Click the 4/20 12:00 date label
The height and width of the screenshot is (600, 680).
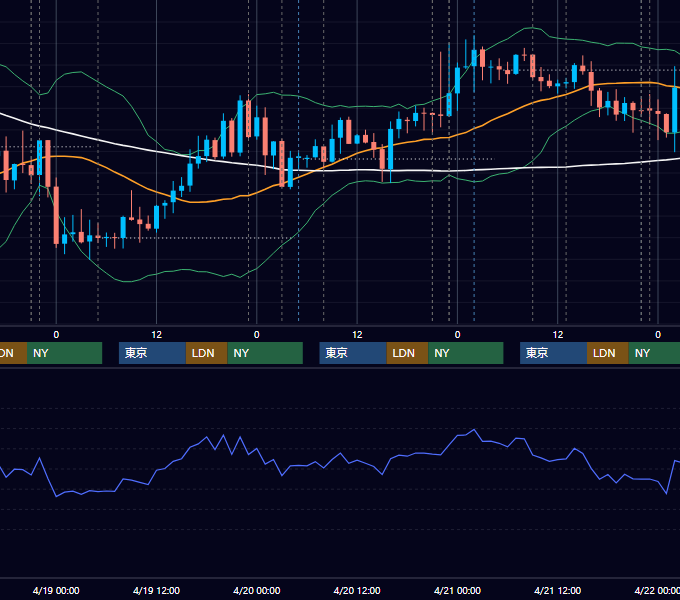357,590
